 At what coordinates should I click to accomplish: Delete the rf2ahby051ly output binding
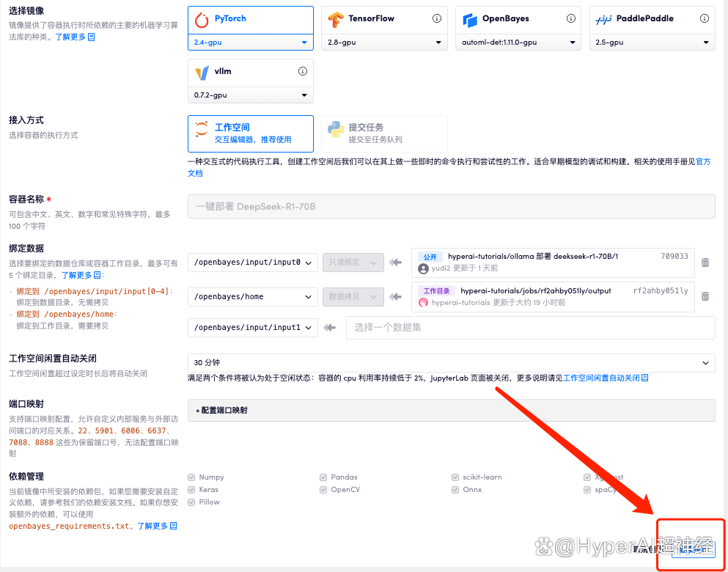[x=705, y=296]
